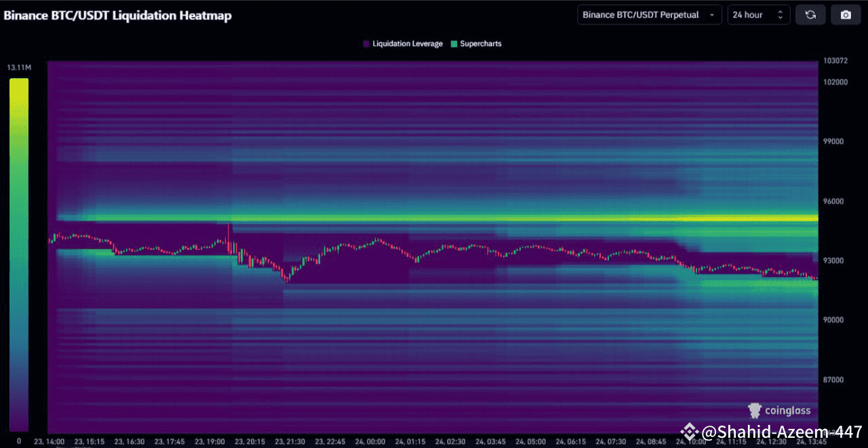Click the 24, 03:45 time axis label
This screenshot has width=868, height=448.
click(x=490, y=441)
